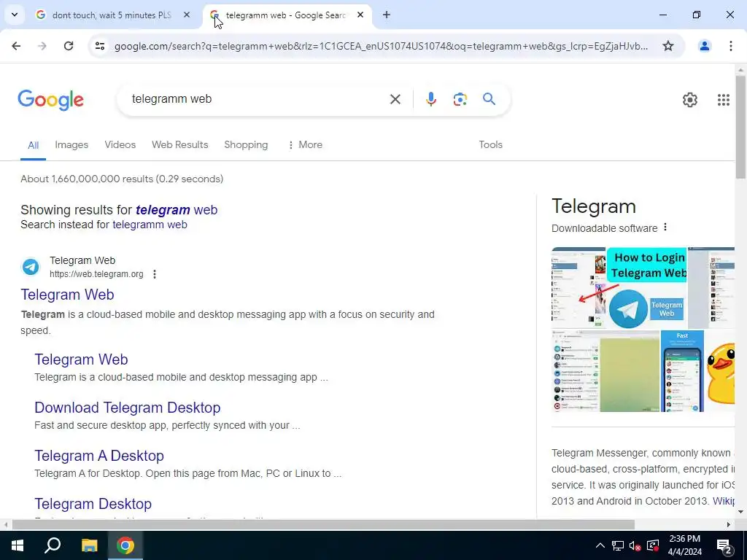Open search Tools options
This screenshot has width=747, height=560.
(490, 145)
